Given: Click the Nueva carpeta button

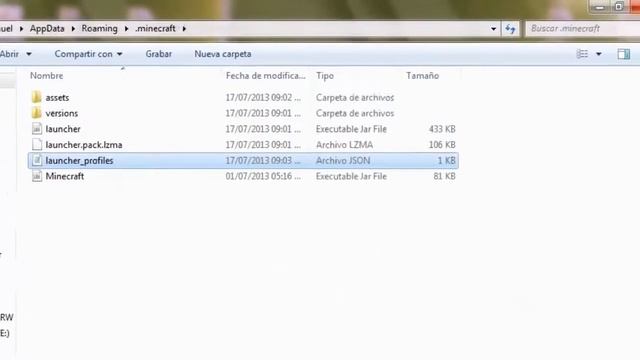Looking at the screenshot, I should (x=222, y=54).
